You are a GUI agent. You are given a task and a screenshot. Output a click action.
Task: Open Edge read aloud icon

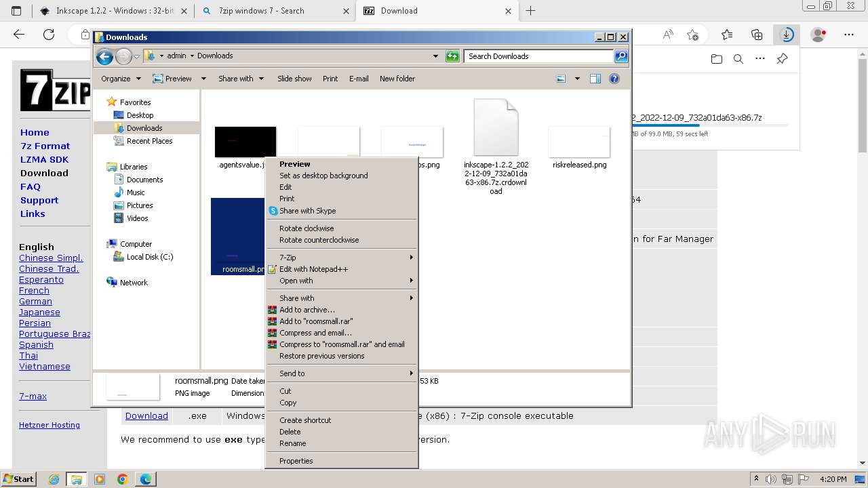(x=668, y=35)
